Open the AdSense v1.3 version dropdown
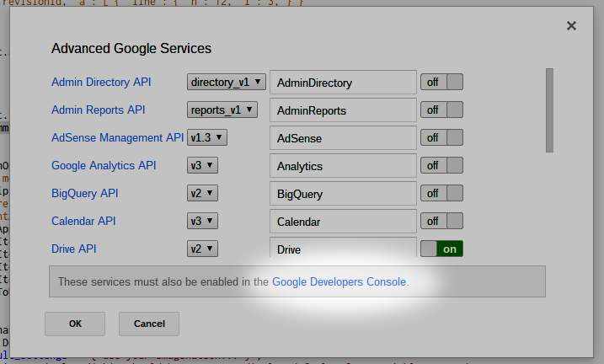The width and height of the screenshot is (604, 364). (207, 137)
